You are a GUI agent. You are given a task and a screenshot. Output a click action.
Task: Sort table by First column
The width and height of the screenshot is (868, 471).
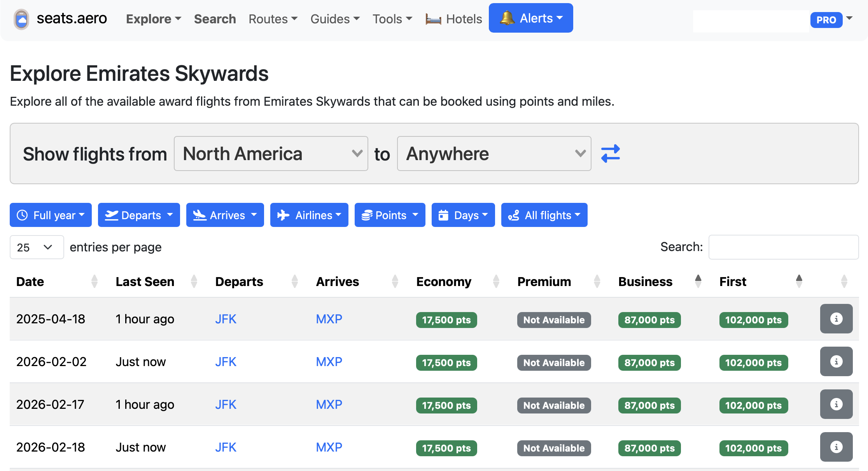click(799, 281)
